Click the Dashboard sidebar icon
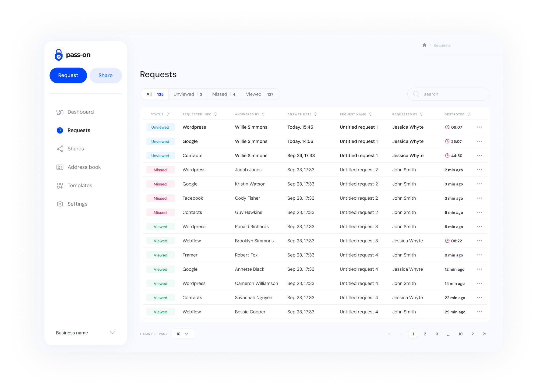This screenshot has height=392, width=540. [x=60, y=112]
